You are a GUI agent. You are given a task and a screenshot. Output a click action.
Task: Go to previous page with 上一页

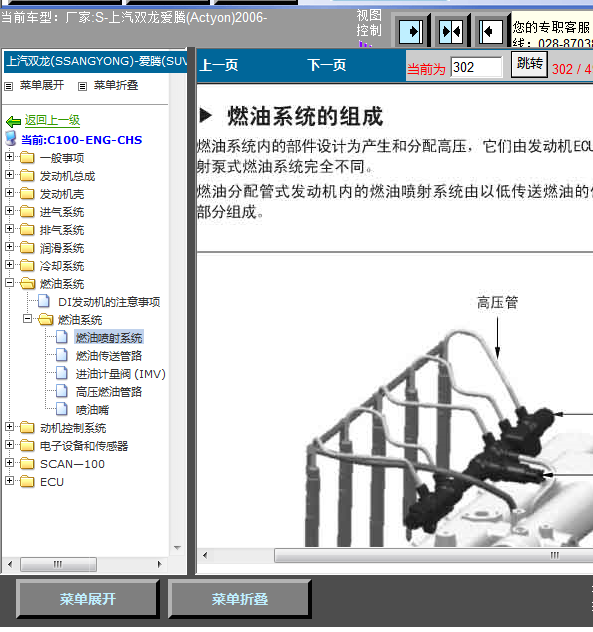click(x=218, y=65)
